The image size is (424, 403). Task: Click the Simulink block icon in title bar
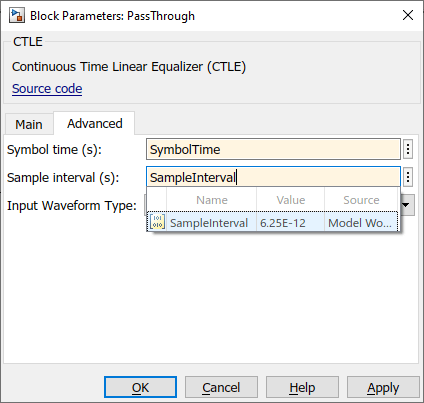tap(17, 16)
